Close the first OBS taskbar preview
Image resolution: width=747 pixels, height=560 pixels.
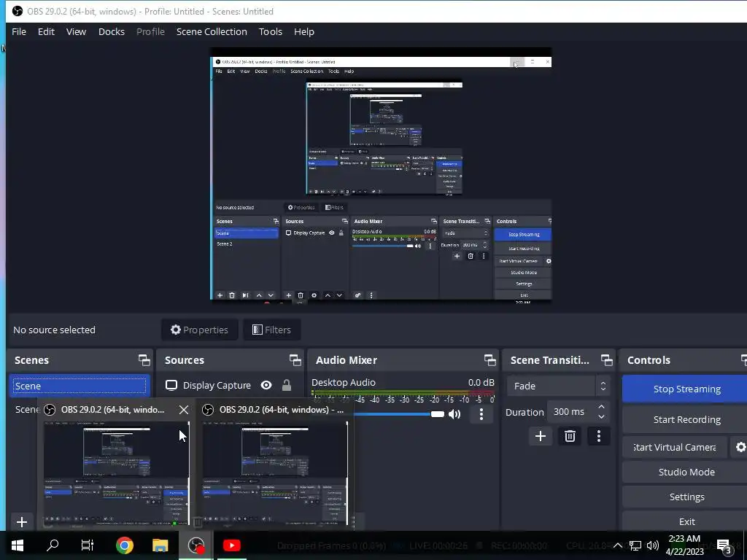pyautogui.click(x=183, y=410)
